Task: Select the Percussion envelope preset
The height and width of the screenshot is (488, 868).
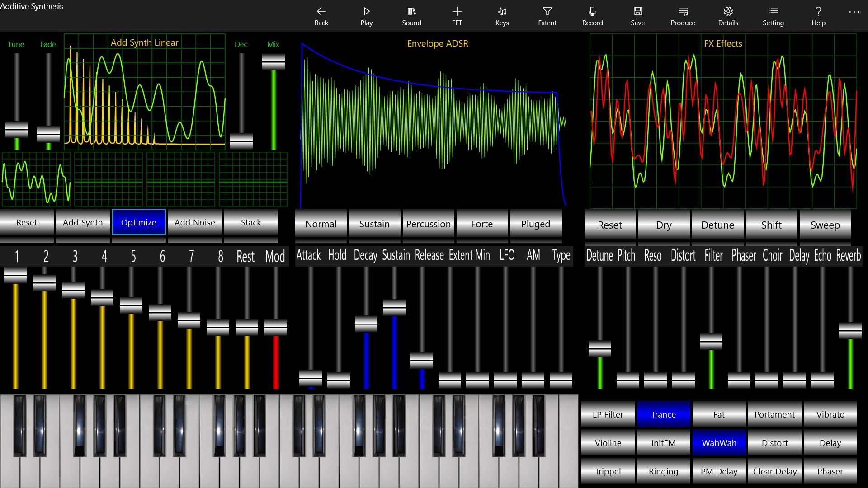Action: coord(428,224)
